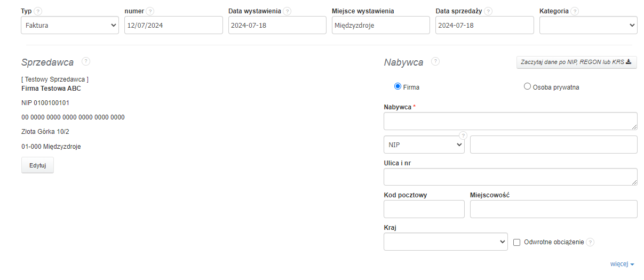Focus the NIP number input field
644x280 pixels.
(554, 145)
